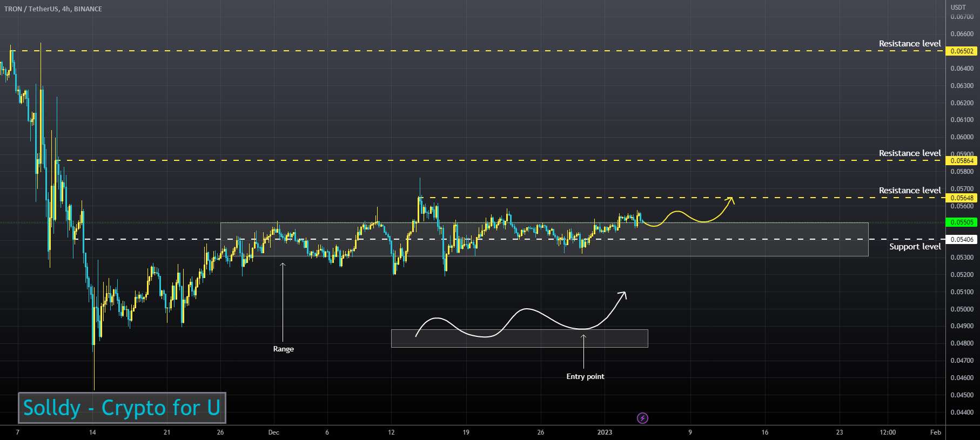Click the Feb label on time axis
Screen dimensions: 980x440
pos(936,432)
